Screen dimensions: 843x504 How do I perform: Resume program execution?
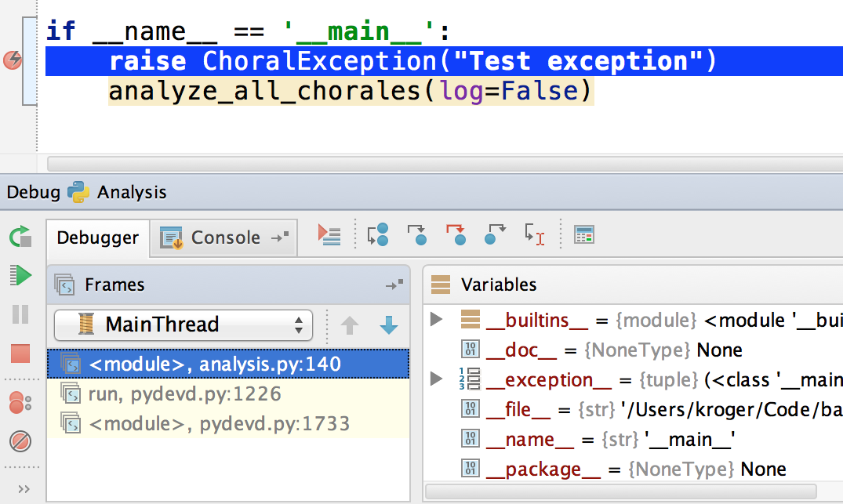(20, 275)
